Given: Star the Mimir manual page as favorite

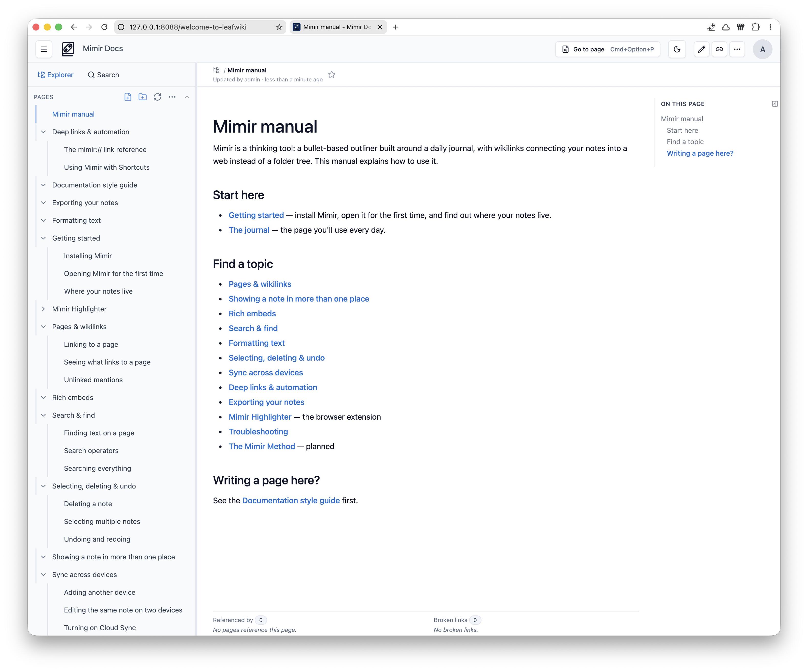Looking at the screenshot, I should point(332,75).
